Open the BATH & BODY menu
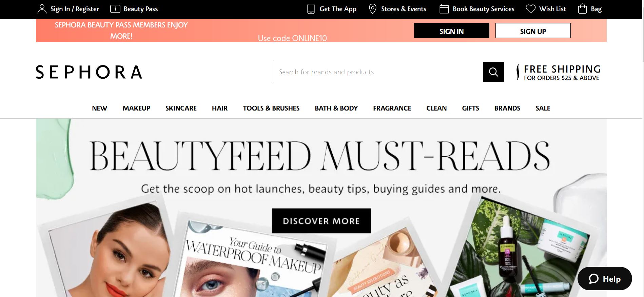This screenshot has width=644, height=297. (x=336, y=108)
